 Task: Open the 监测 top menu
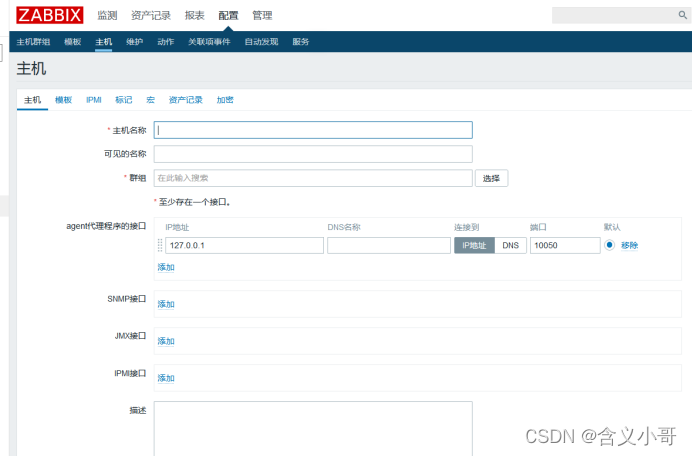(107, 15)
